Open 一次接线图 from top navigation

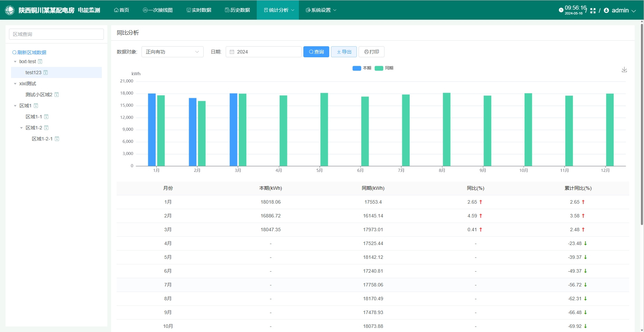158,10
